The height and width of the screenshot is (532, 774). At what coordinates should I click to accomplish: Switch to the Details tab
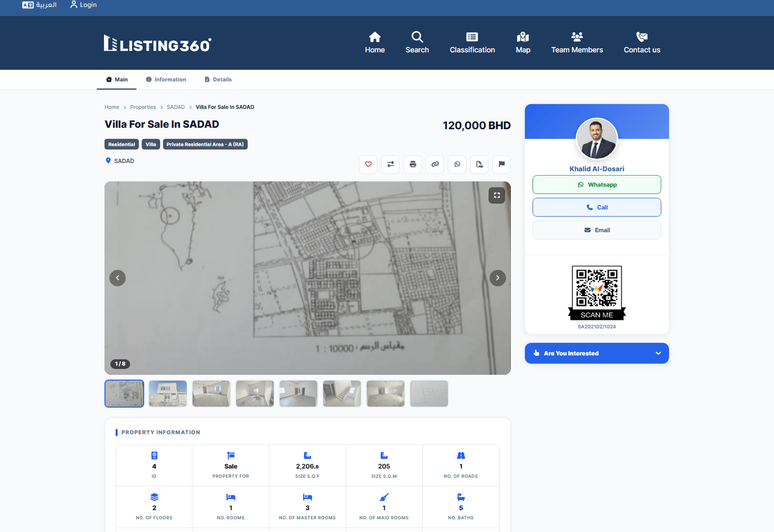pyautogui.click(x=218, y=80)
